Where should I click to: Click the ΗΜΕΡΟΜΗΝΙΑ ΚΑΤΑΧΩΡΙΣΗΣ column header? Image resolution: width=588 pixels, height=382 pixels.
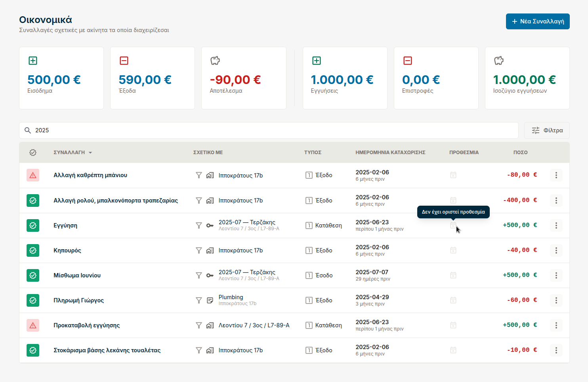[390, 153]
